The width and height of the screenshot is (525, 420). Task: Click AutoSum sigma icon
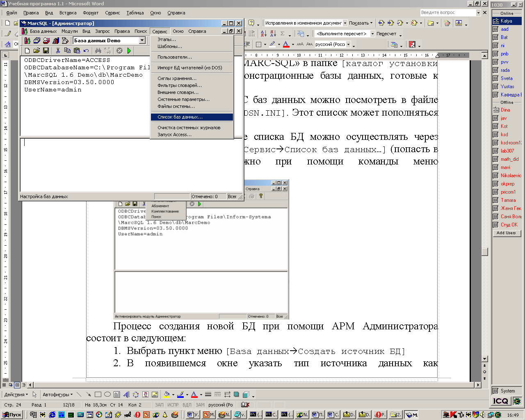(283, 34)
